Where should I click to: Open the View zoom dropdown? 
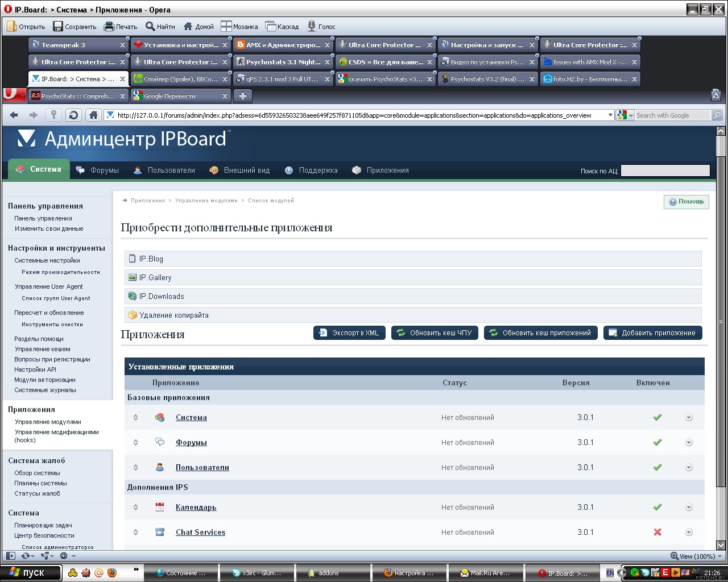pyautogui.click(x=719, y=556)
